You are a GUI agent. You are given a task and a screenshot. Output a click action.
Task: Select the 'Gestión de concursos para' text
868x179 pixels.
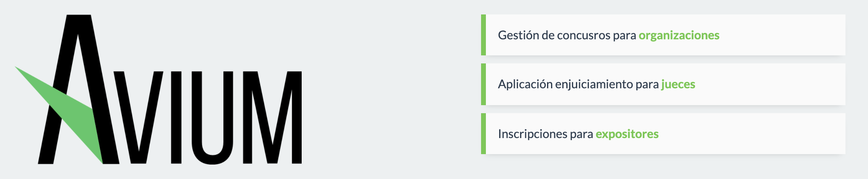(x=567, y=35)
